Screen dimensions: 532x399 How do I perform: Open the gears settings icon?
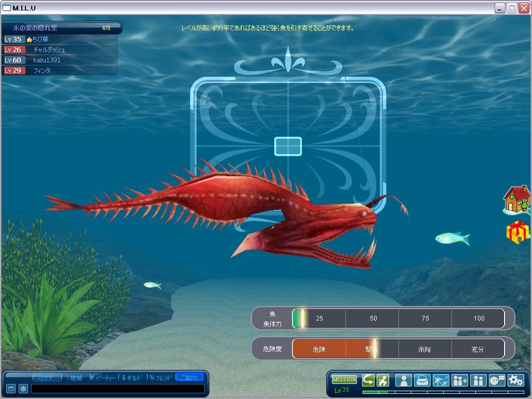coord(516,380)
